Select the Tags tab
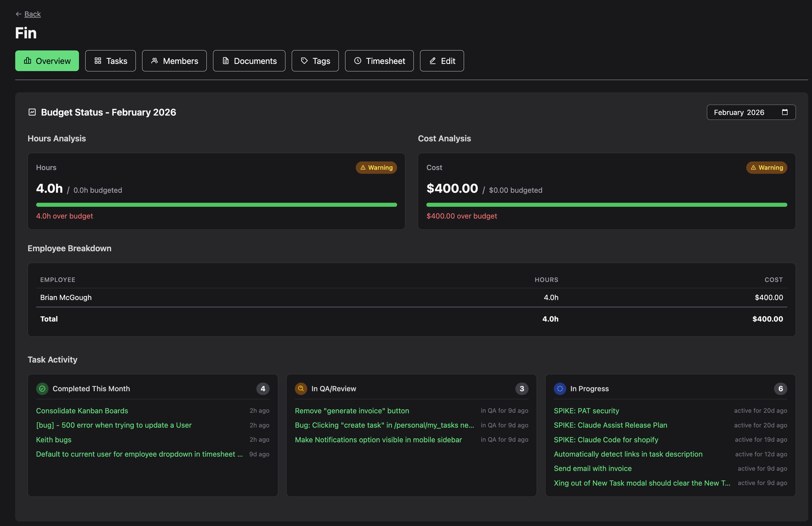 (315, 61)
